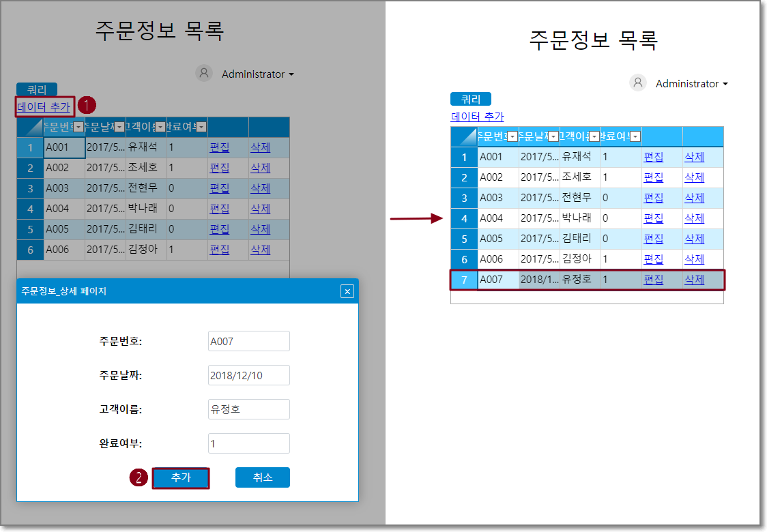Open the 완료여부 column filter in the right table
This screenshot has height=532, width=767.
(635, 137)
